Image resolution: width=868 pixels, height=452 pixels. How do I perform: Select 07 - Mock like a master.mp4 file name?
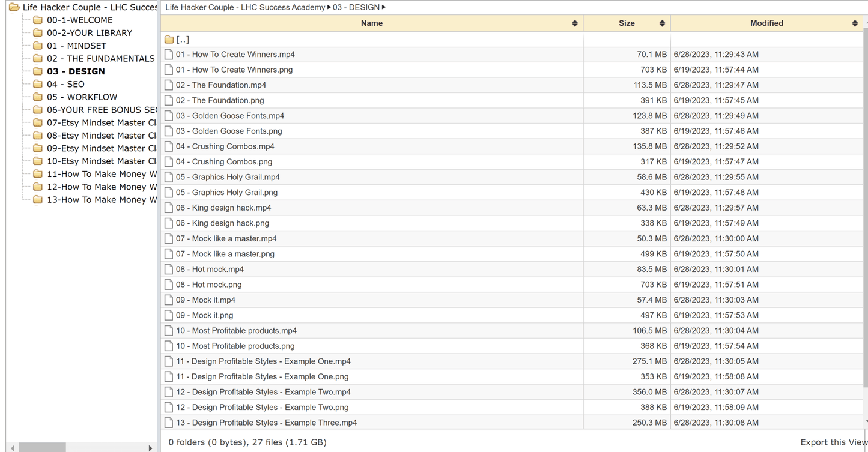click(226, 238)
